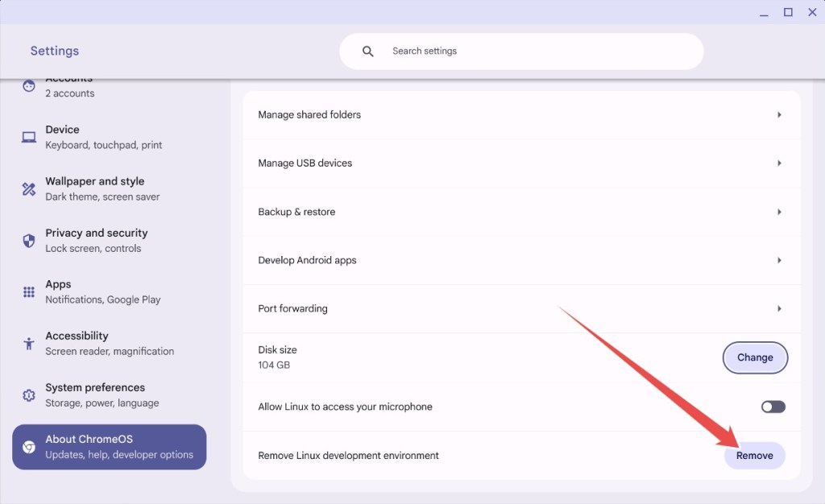This screenshot has width=825, height=504.
Task: Click the "Disk size" label
Action: [x=277, y=350]
